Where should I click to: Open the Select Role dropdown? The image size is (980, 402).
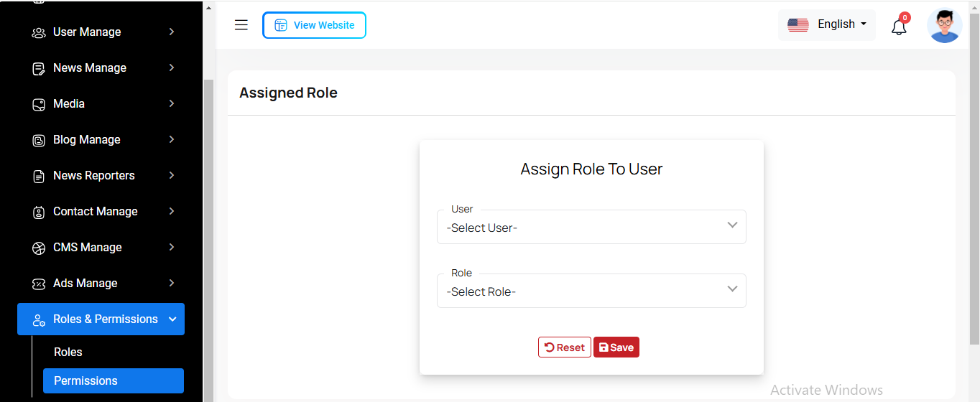click(591, 291)
